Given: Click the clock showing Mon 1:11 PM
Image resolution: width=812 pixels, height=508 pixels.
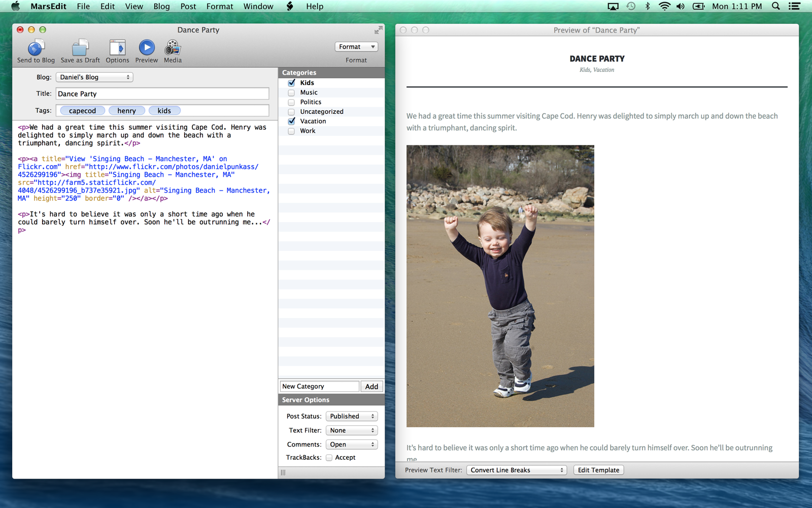Looking at the screenshot, I should coord(737,6).
